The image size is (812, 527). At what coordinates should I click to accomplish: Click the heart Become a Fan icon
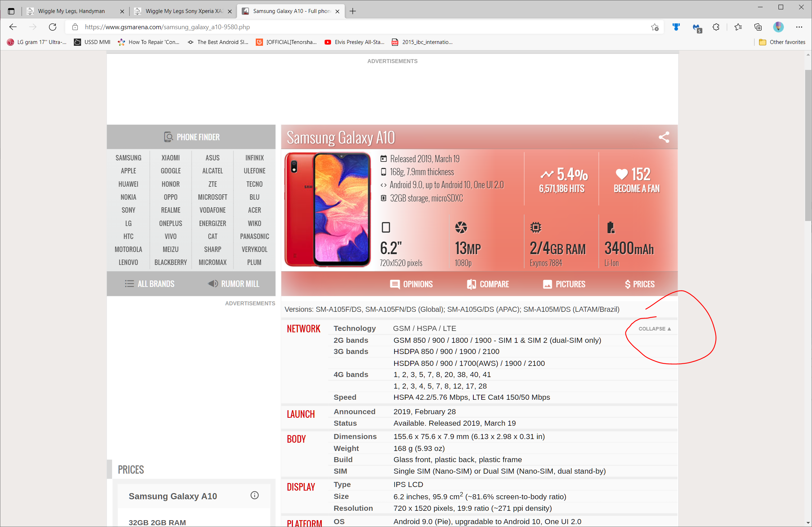point(621,174)
